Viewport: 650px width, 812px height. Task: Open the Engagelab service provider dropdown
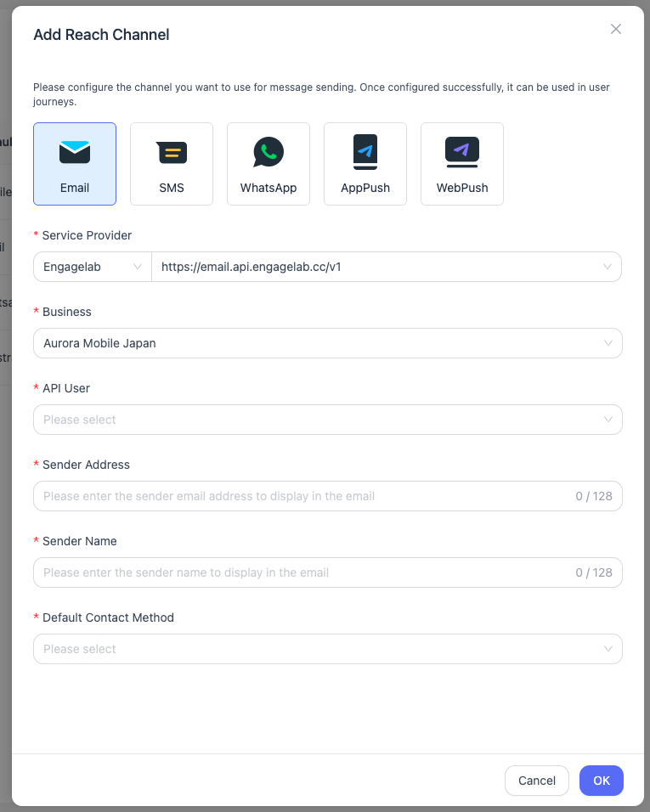tap(93, 267)
